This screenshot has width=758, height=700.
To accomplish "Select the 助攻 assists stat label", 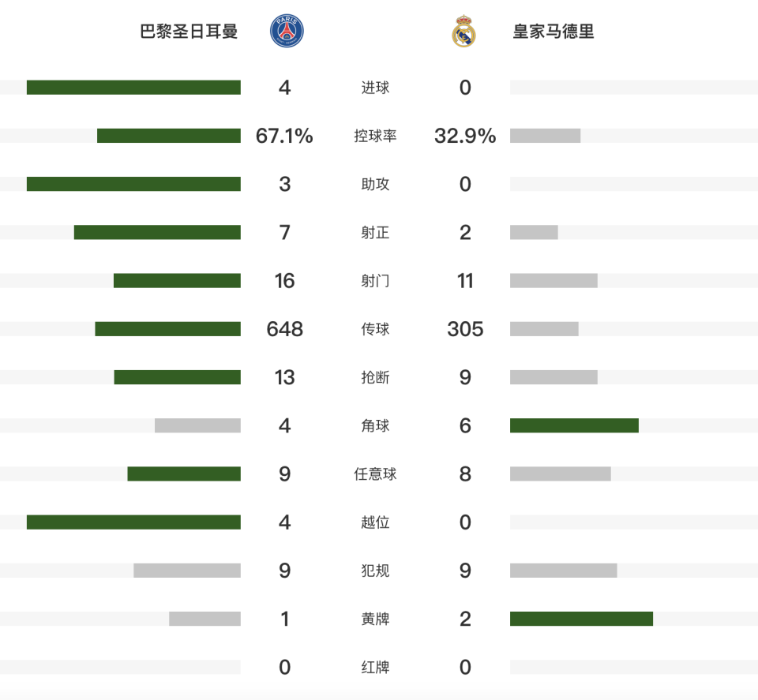I will [x=375, y=185].
